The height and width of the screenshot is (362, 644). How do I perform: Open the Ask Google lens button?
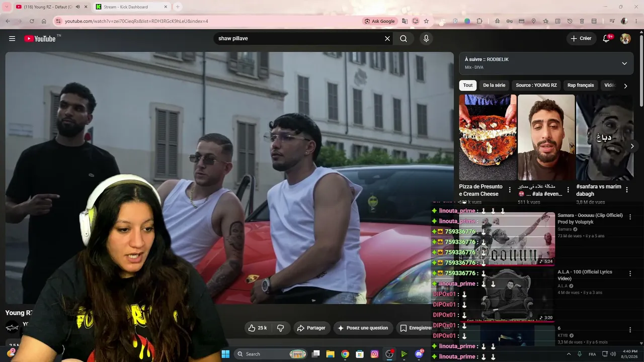coord(380,21)
